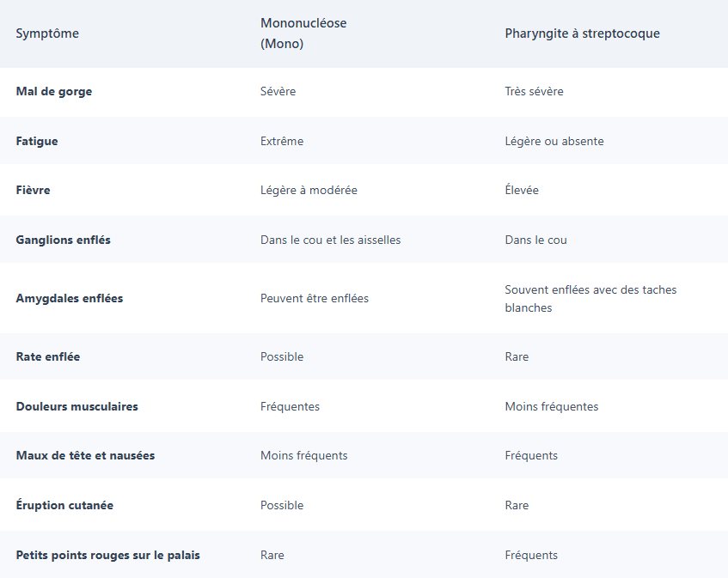Image resolution: width=728 pixels, height=578 pixels.
Task: Click 'Petits points rouges sur le palais'
Action: point(107,555)
